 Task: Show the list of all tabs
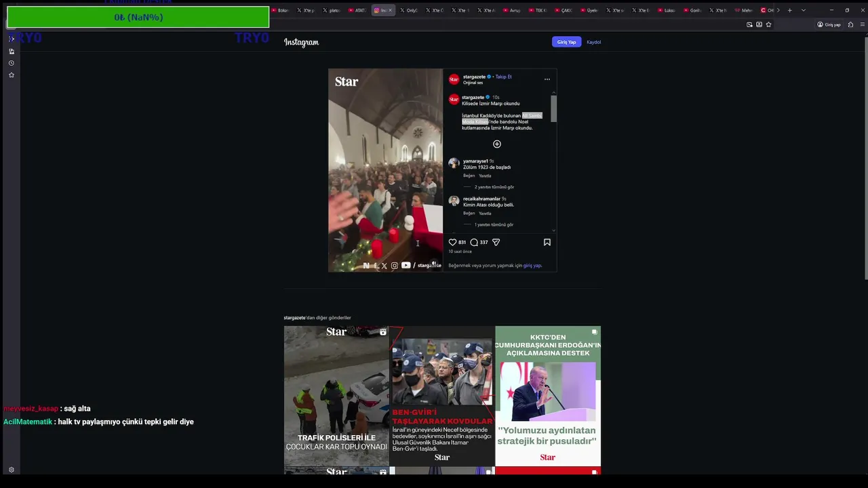[x=804, y=10]
